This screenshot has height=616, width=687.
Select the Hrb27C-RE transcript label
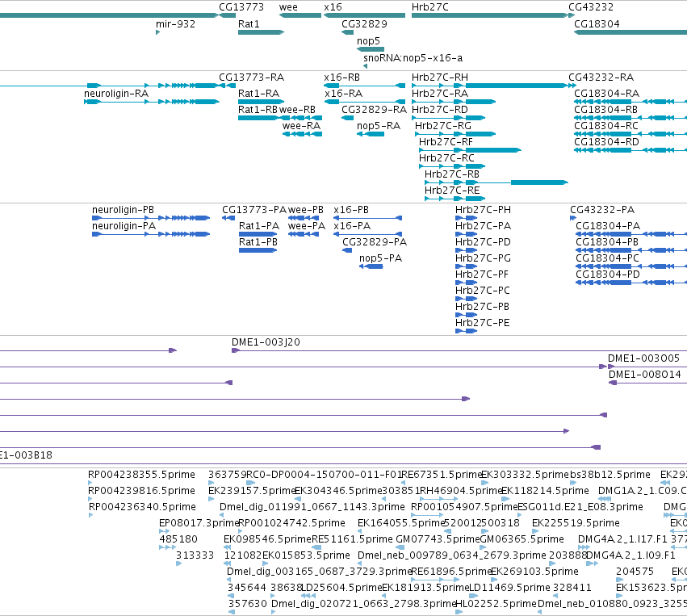pos(452,191)
